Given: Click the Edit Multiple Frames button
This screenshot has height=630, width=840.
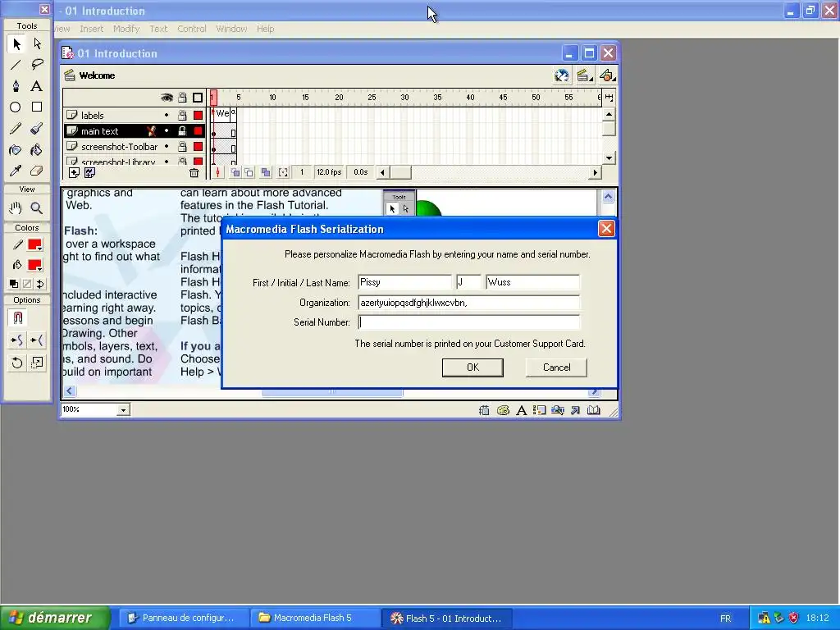Looking at the screenshot, I should 266,172.
